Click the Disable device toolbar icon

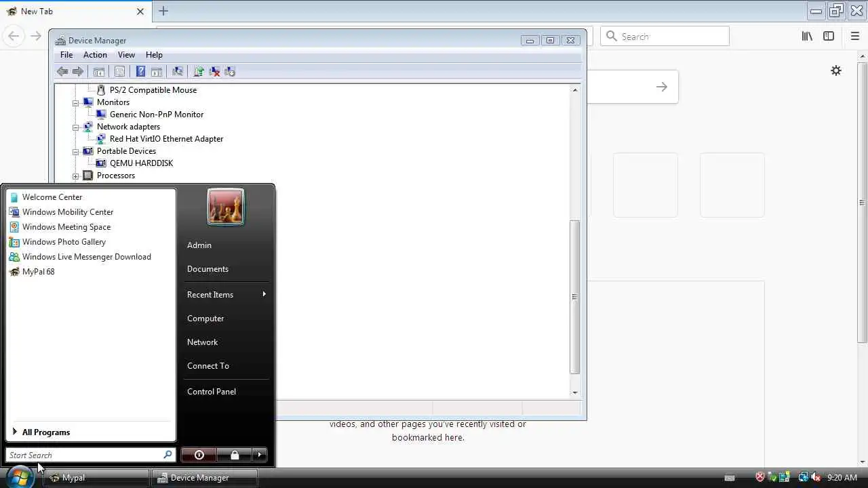tap(230, 71)
